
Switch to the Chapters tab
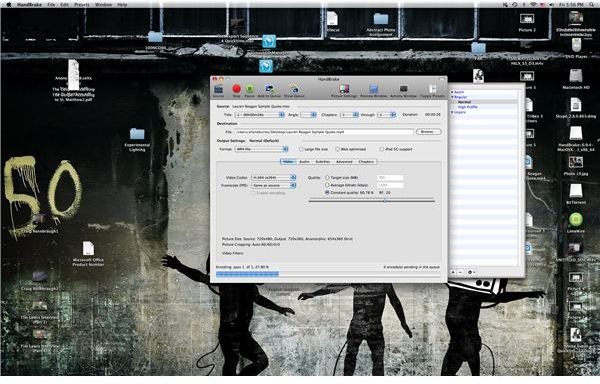(366, 162)
